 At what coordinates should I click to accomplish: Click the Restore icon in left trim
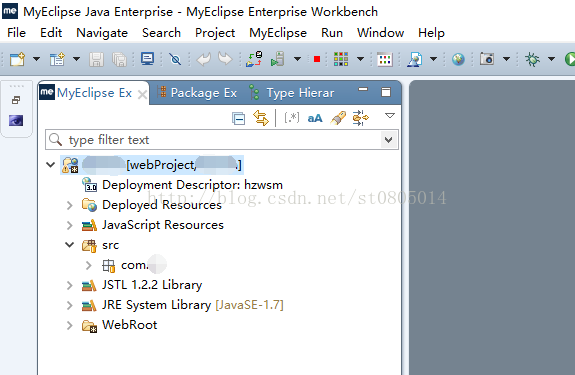click(16, 100)
